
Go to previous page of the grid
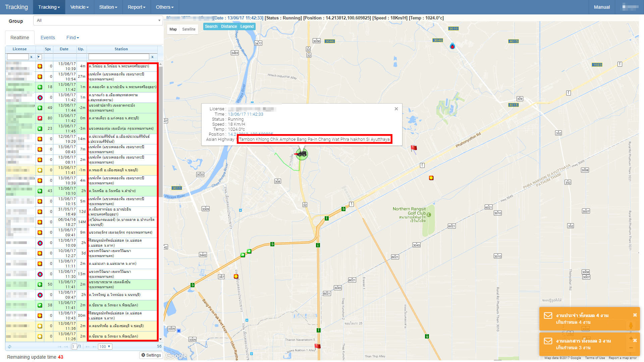[x=66, y=347]
